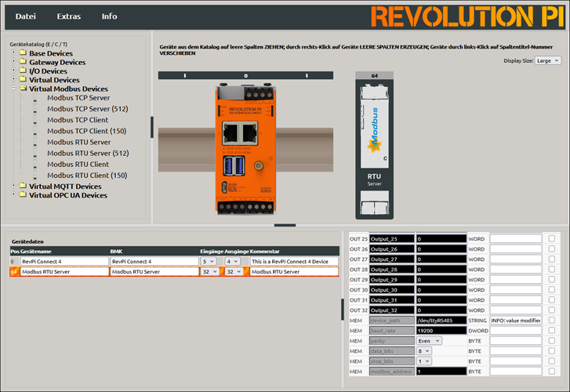570x392 pixels.
Task: Toggle the OUT 28 export checkbox
Action: point(552,269)
